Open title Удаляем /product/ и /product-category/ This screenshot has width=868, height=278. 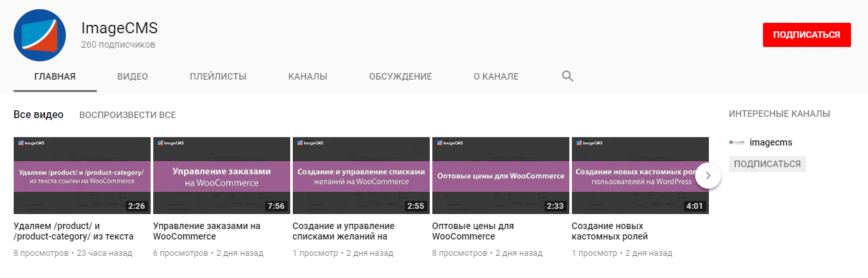(74, 231)
